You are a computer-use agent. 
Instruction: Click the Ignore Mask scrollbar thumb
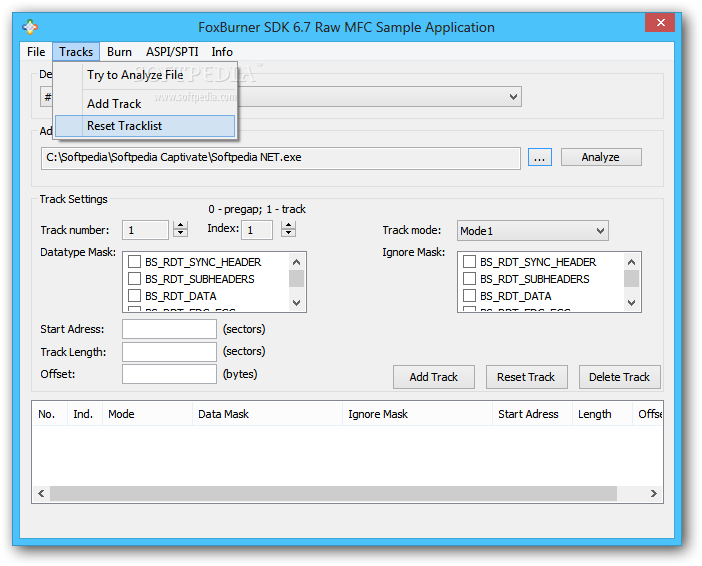tap(631, 279)
